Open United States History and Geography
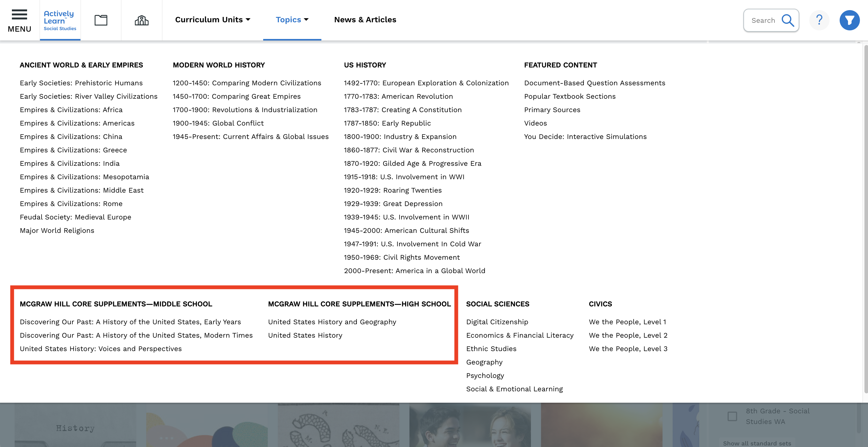Screen dimensions: 868x447 (332, 322)
